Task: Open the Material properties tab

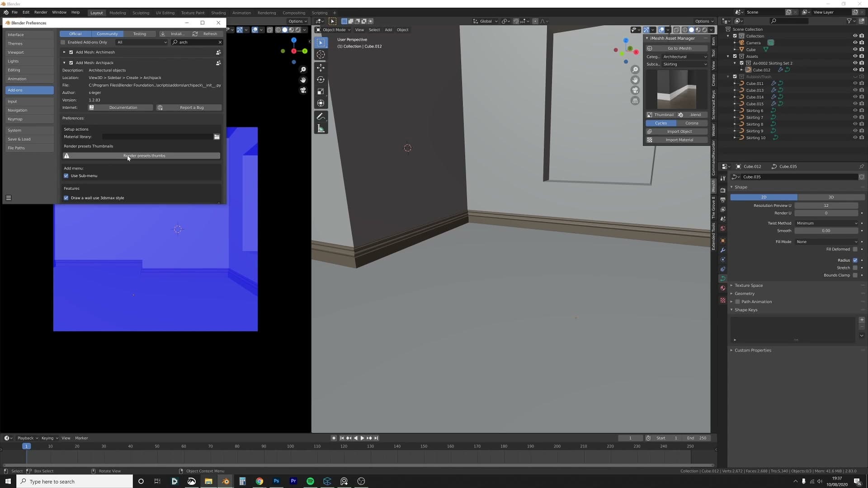Action: click(723, 288)
